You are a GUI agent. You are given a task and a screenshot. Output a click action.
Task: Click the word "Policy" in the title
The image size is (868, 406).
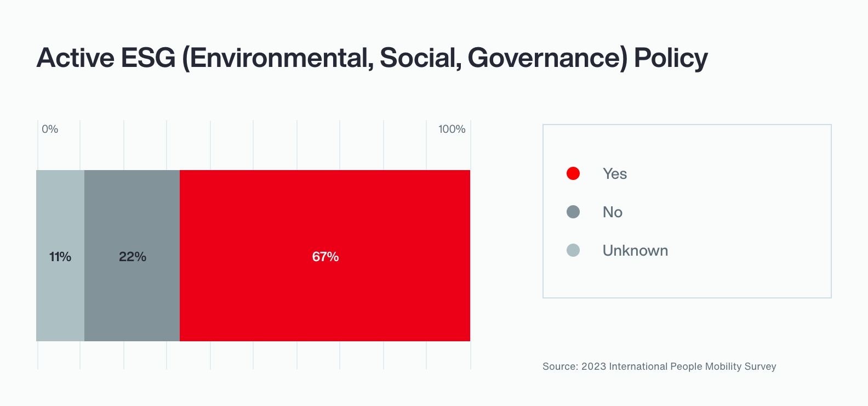tap(671, 58)
